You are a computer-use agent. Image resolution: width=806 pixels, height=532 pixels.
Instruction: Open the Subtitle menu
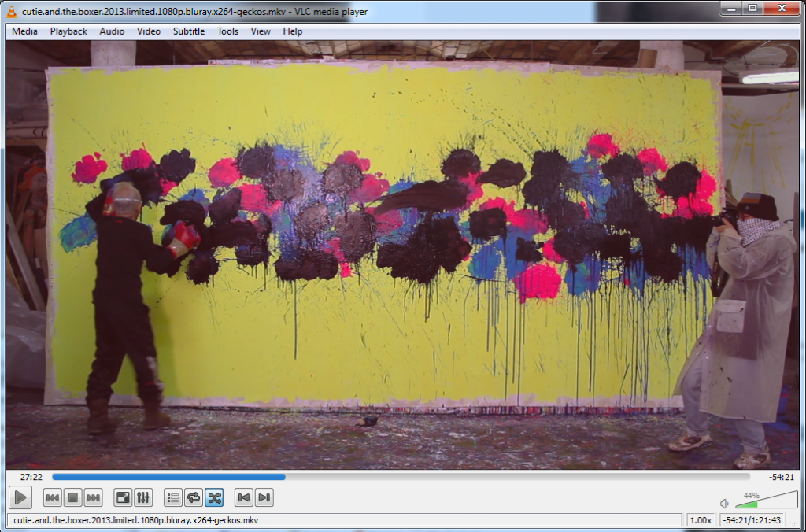pos(189,31)
